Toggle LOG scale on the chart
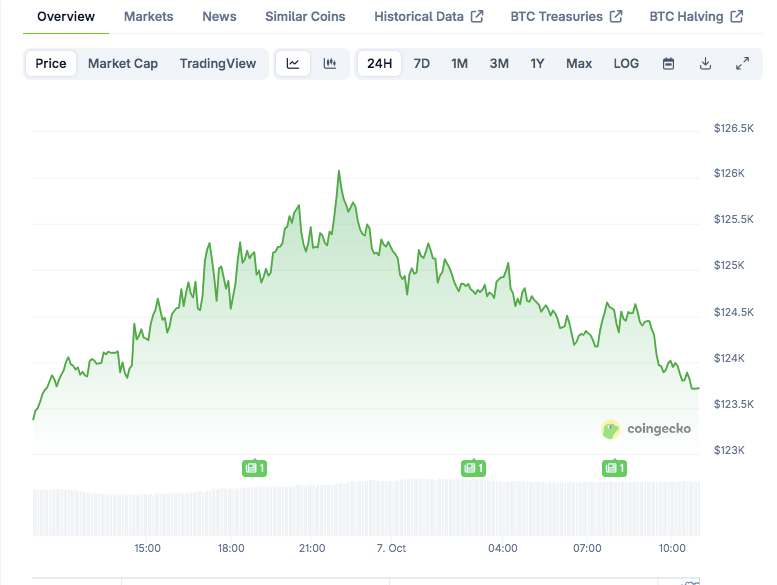This screenshot has height=585, width=777. [x=626, y=64]
